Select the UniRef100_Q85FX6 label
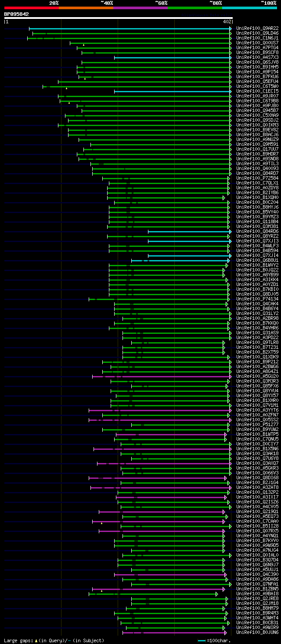Viewport: 281px width, 644px height. pos(257,386)
